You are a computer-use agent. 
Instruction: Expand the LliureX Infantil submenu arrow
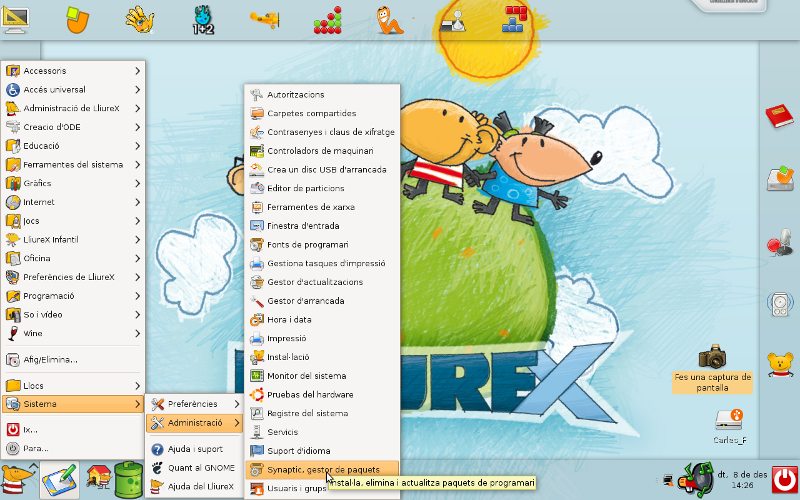tap(137, 239)
